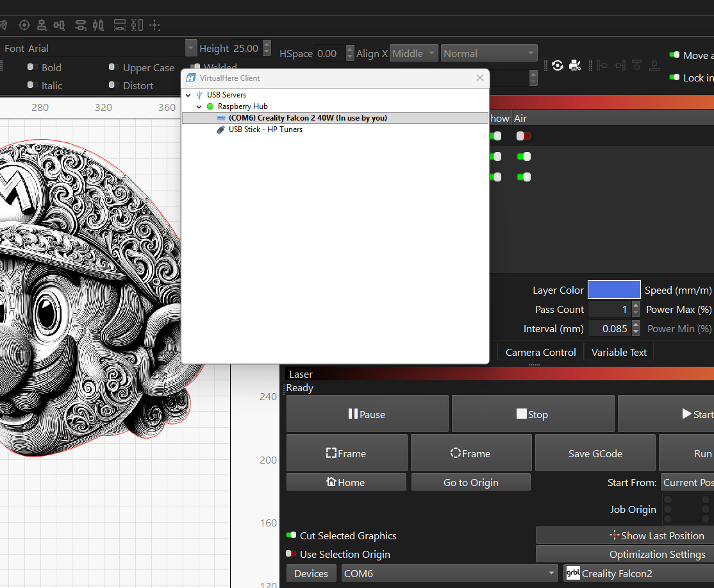
Task: Click the print and cut icon
Action: pos(575,65)
